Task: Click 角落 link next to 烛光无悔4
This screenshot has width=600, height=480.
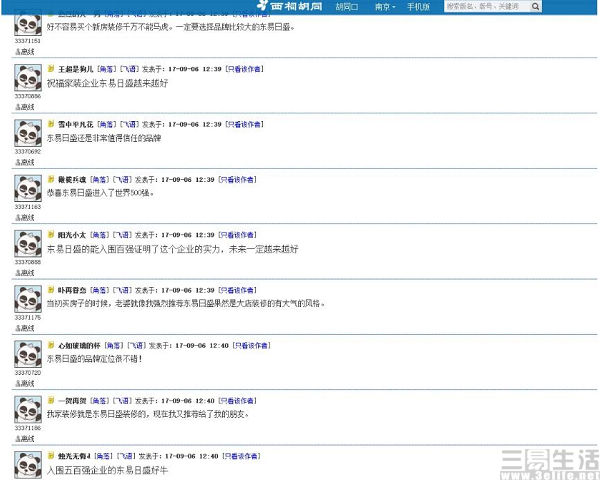Action: 103,456
